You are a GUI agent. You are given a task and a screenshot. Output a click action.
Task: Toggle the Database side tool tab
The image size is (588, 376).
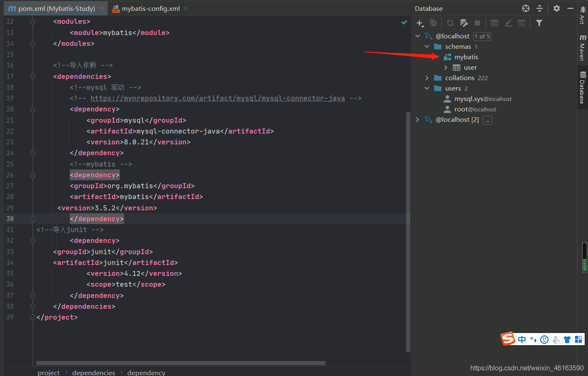click(583, 88)
